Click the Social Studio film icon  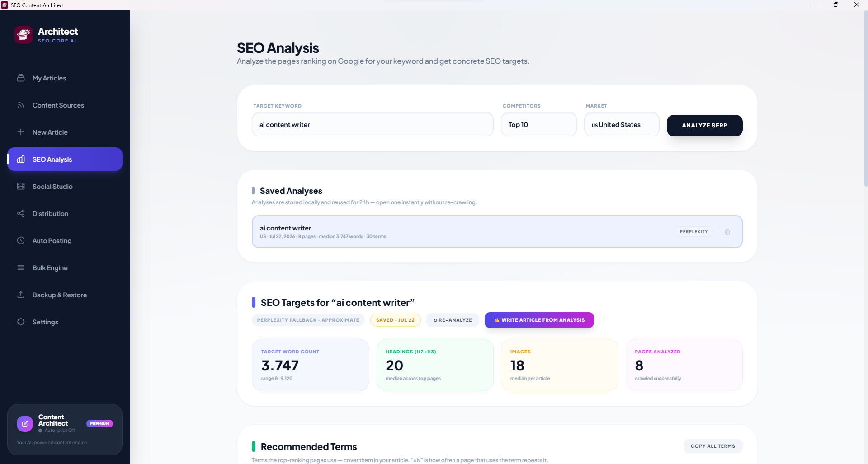(x=21, y=186)
